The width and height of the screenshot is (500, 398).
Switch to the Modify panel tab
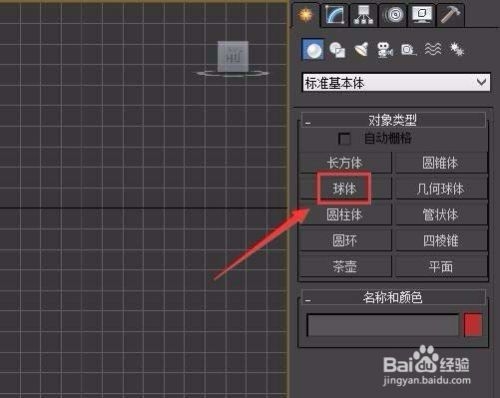pyautogui.click(x=334, y=15)
